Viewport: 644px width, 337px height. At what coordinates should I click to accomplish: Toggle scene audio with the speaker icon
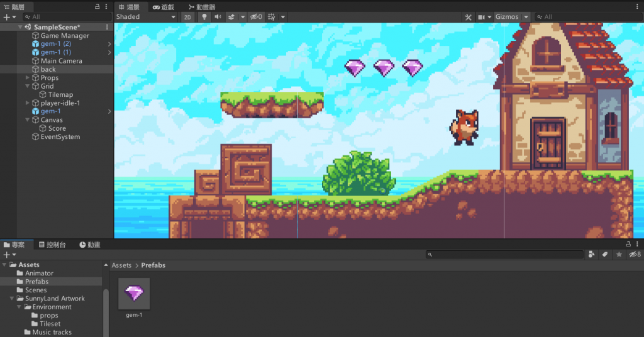coord(218,17)
